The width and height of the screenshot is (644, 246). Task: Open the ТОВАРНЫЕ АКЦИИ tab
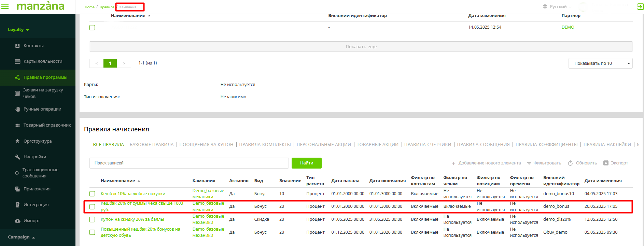click(x=377, y=145)
